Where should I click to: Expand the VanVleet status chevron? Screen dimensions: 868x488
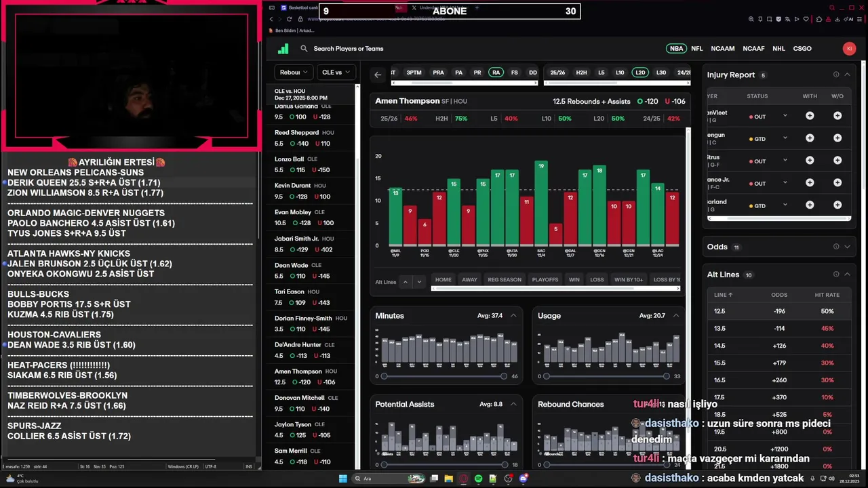tap(785, 116)
